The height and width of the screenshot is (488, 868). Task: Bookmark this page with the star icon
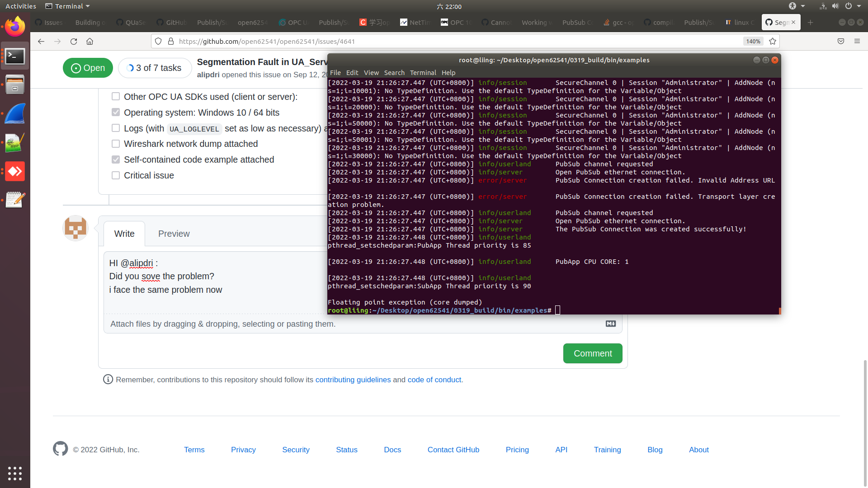pos(772,41)
